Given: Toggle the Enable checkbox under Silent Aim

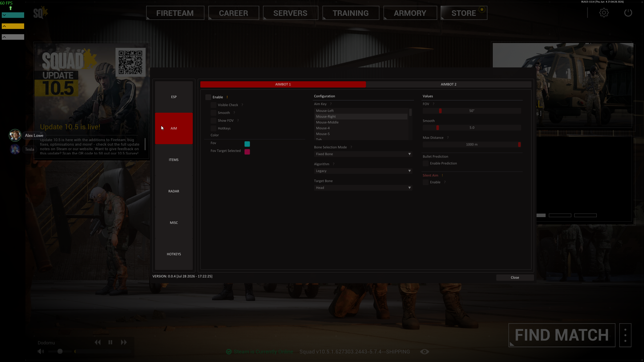Looking at the screenshot, I should pyautogui.click(x=426, y=182).
